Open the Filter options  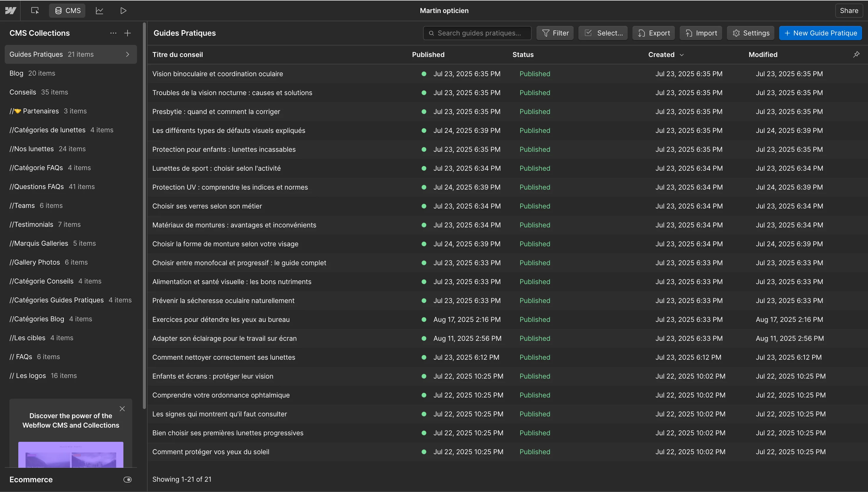point(555,33)
